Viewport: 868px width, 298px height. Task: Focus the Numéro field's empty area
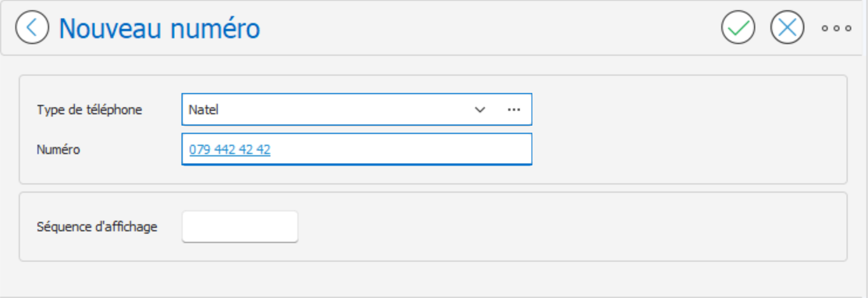[x=399, y=149]
